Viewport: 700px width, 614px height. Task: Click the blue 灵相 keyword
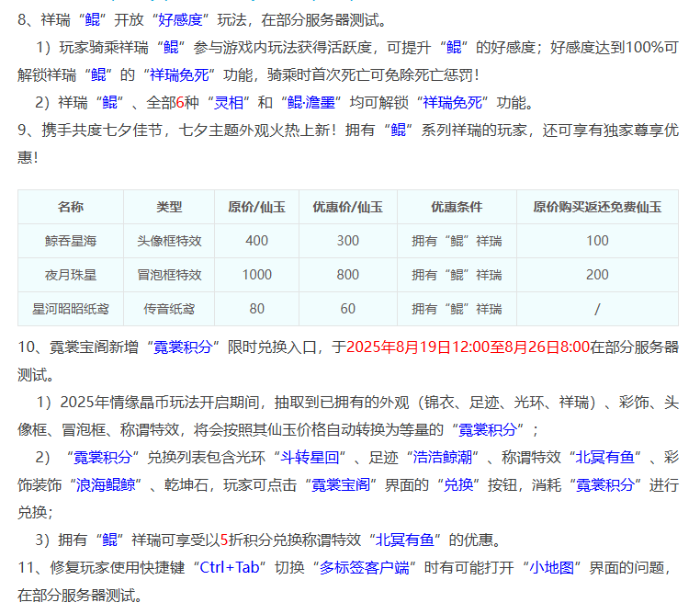[x=229, y=103]
